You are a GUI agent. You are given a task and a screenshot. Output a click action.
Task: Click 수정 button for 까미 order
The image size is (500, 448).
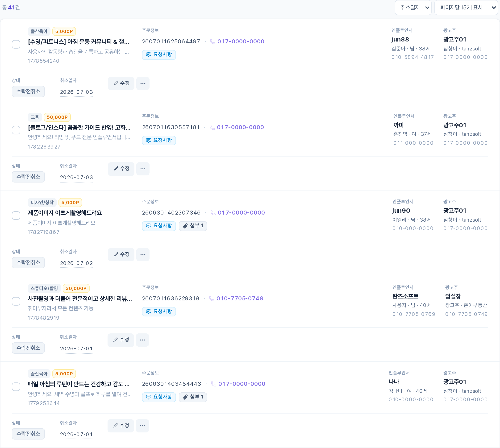pos(121,169)
